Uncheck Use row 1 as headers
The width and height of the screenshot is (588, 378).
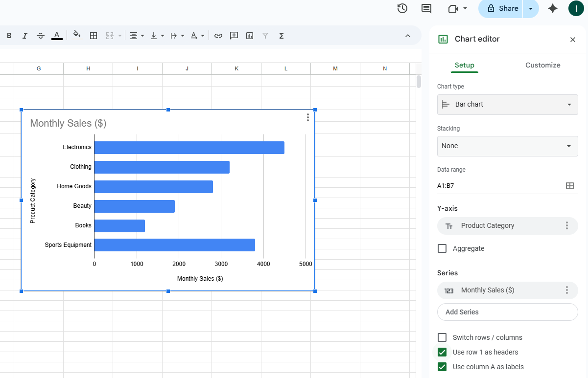pyautogui.click(x=442, y=352)
